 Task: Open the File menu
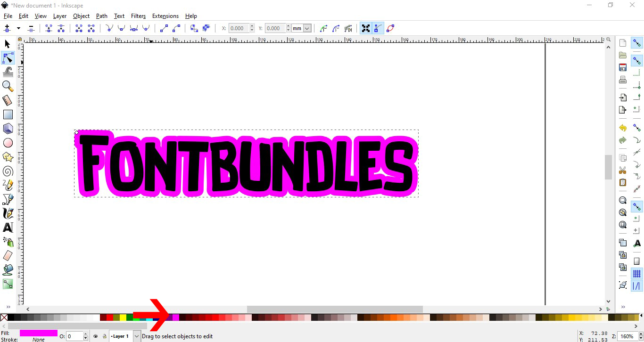pos(8,16)
